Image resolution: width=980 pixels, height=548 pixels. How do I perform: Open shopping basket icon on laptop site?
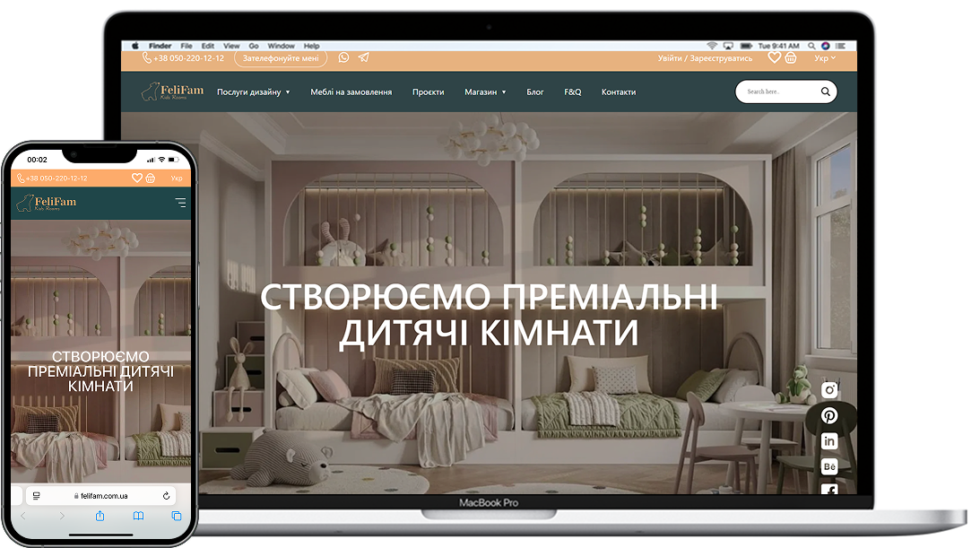[791, 57]
